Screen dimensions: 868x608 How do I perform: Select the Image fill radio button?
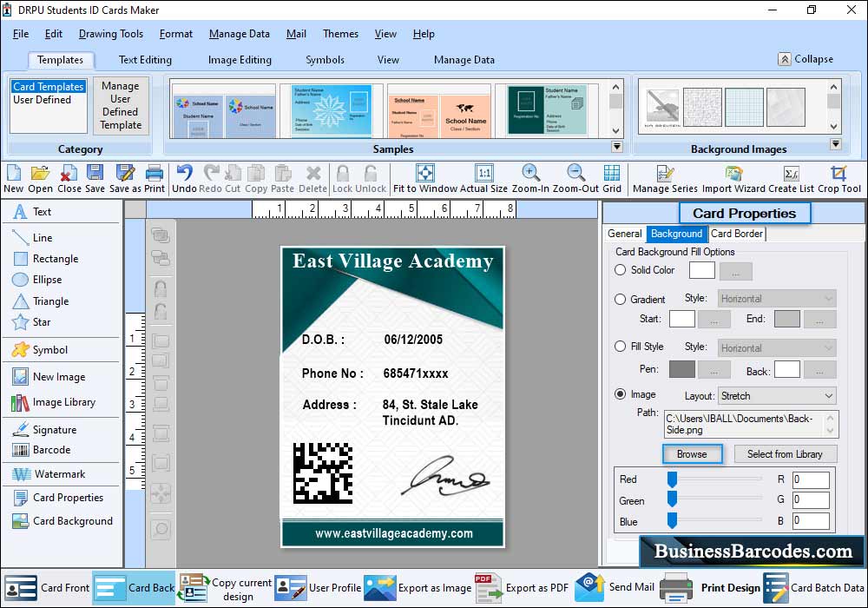(x=620, y=394)
